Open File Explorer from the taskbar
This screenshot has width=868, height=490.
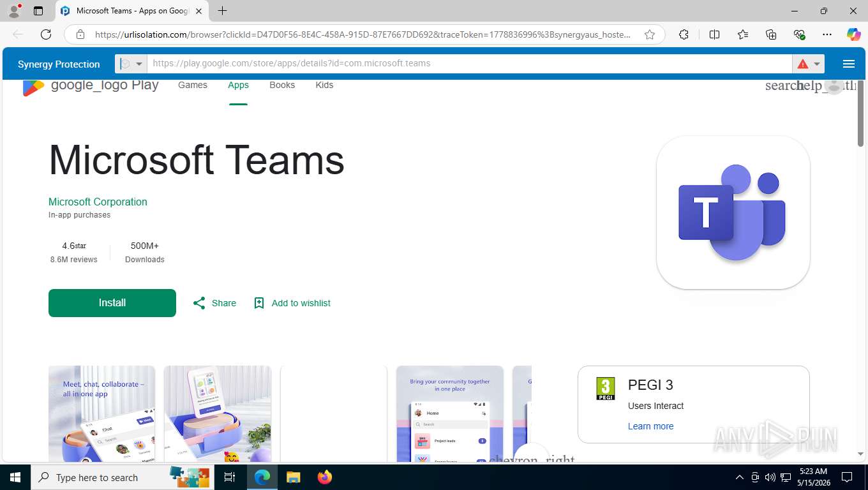(x=293, y=477)
